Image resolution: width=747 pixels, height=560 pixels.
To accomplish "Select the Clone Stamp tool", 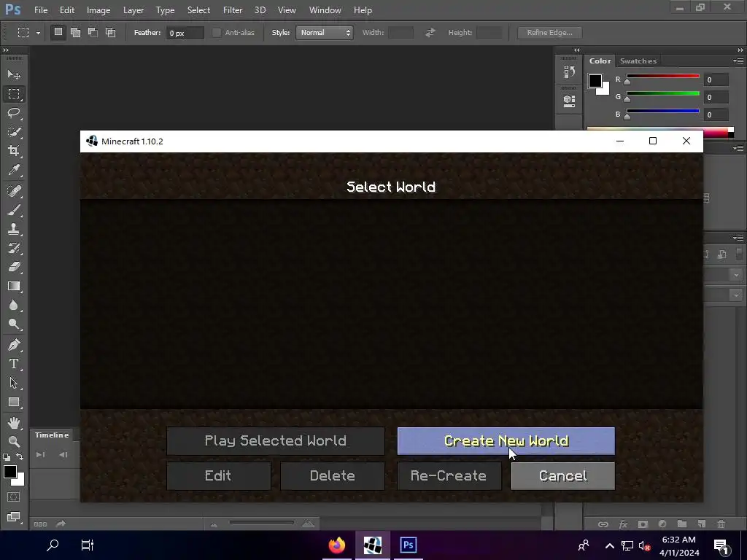I will [x=14, y=229].
